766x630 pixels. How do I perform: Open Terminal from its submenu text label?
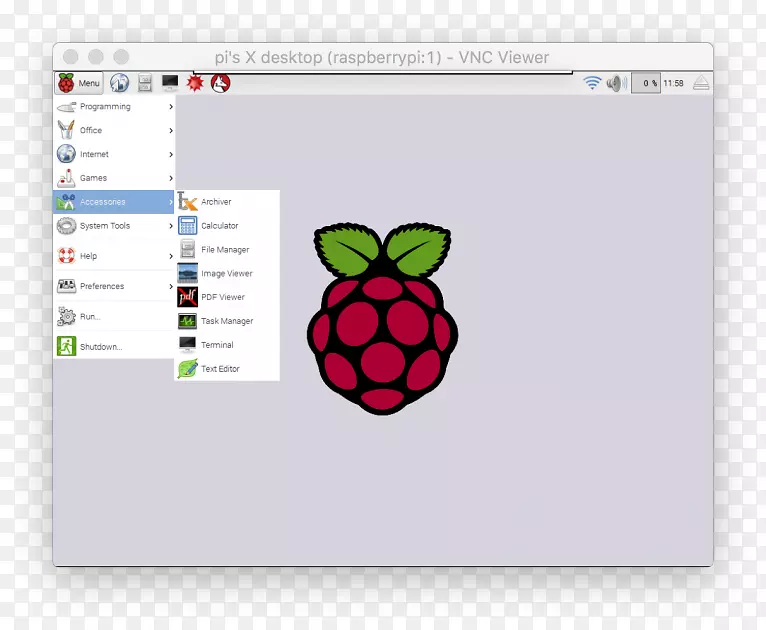click(x=217, y=345)
